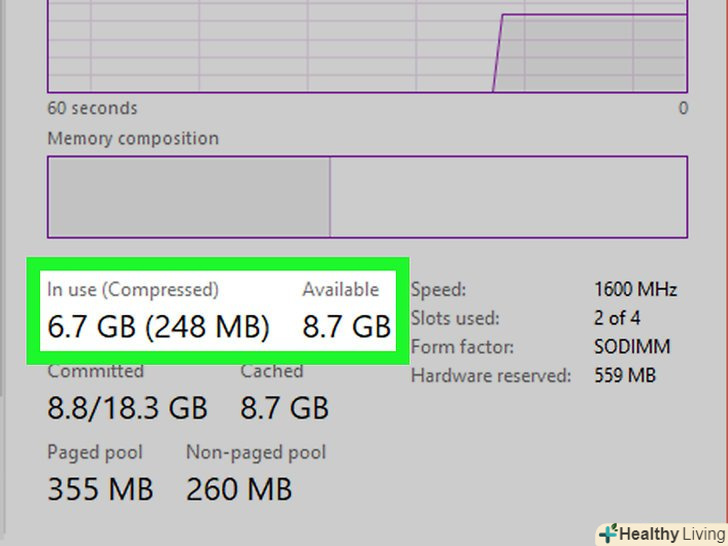Select the 260 MB non-paged value

239,489
